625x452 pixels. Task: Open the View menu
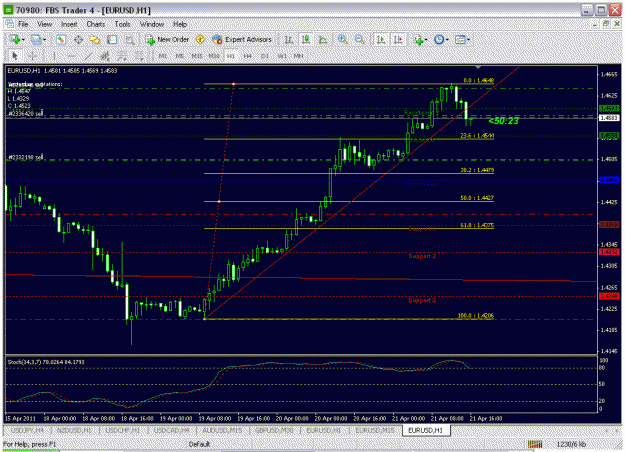pos(45,24)
